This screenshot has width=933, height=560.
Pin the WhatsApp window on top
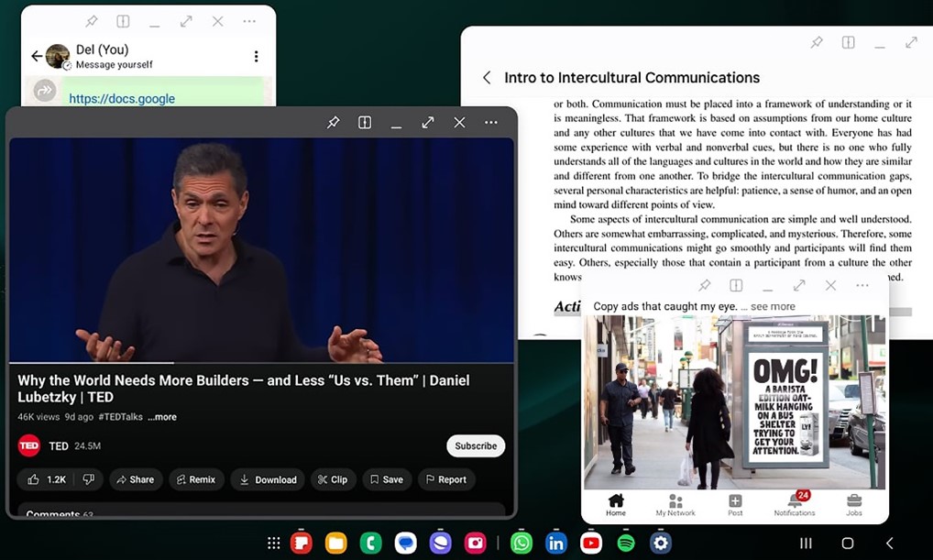(92, 21)
